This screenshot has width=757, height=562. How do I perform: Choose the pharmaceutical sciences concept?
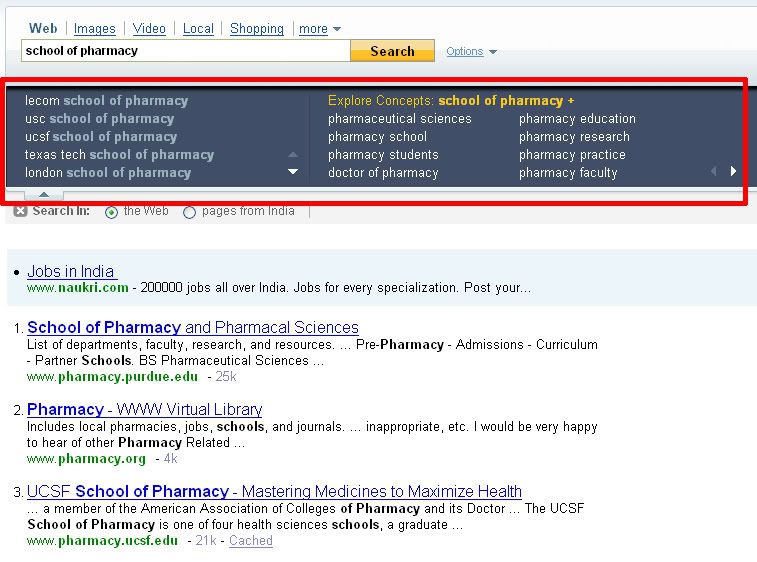point(399,118)
